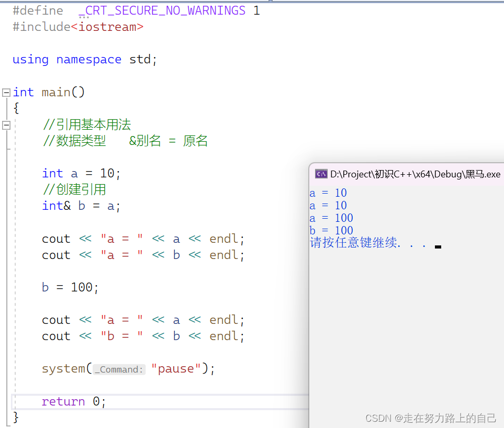Click the 'int& b = a;' reference line
Viewport: 504px width, 428px height.
click(x=81, y=206)
